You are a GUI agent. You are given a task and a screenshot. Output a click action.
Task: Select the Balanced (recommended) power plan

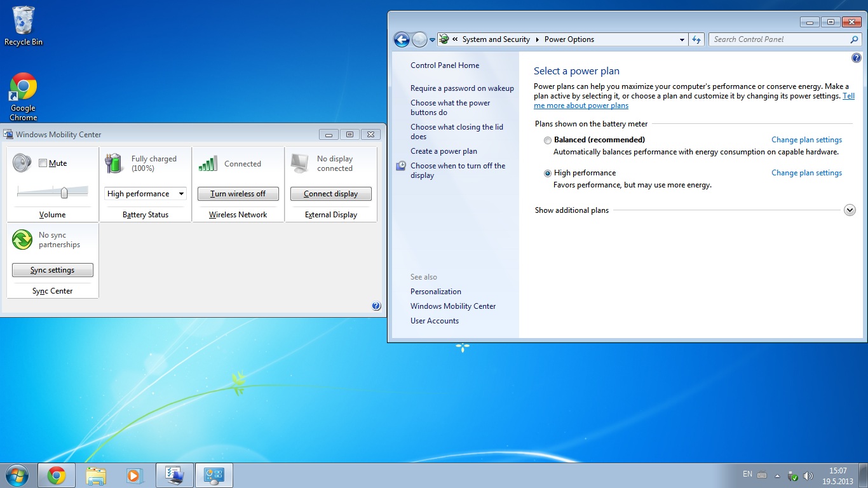[548, 140]
